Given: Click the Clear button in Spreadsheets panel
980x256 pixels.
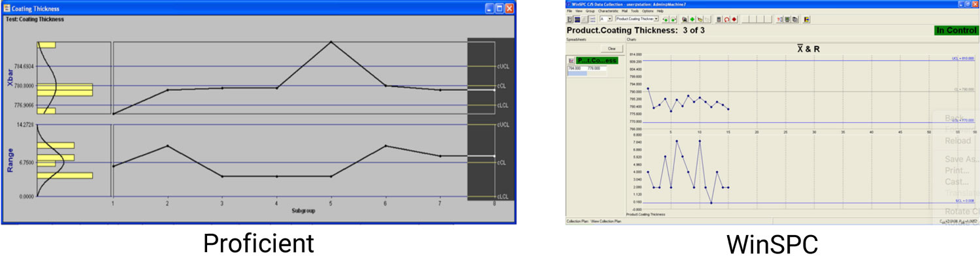Looking at the screenshot, I should pos(612,48).
